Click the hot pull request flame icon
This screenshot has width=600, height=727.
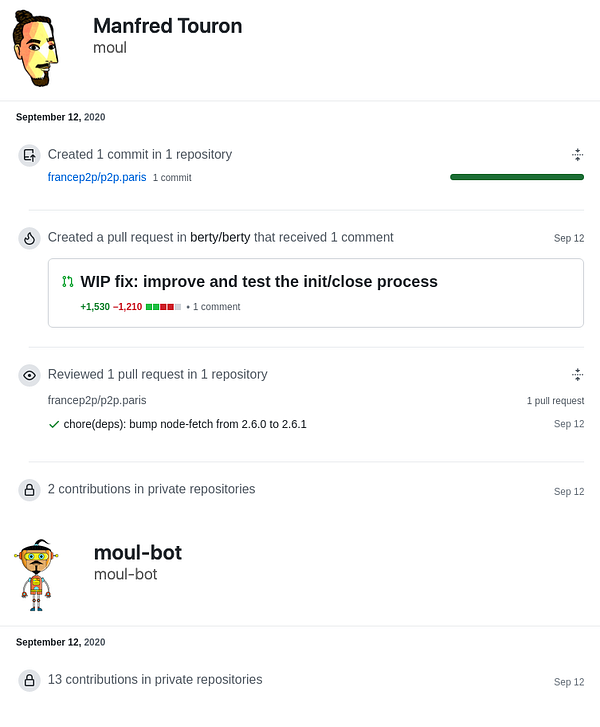pyautogui.click(x=29, y=238)
